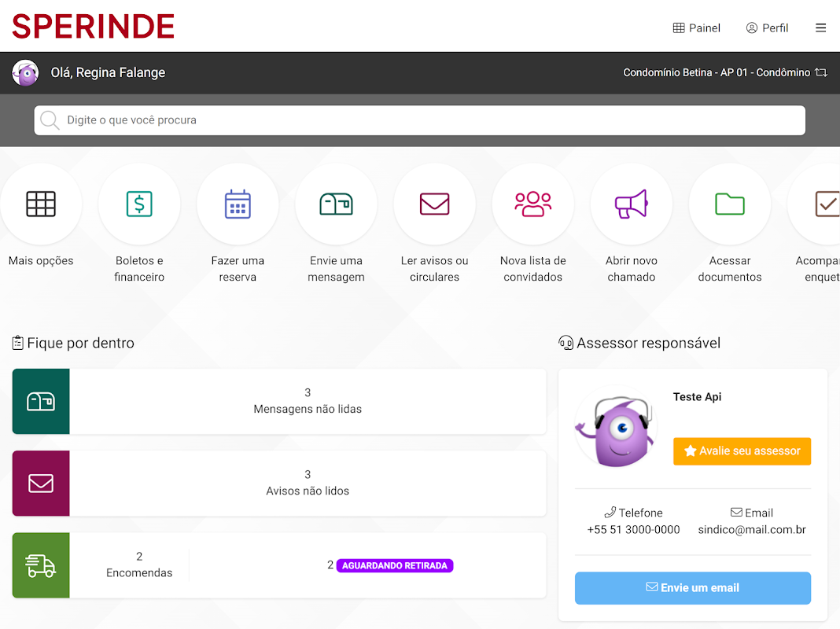The height and width of the screenshot is (629, 840).
Task: Click the green mailbox tile icon
Action: 41,402
